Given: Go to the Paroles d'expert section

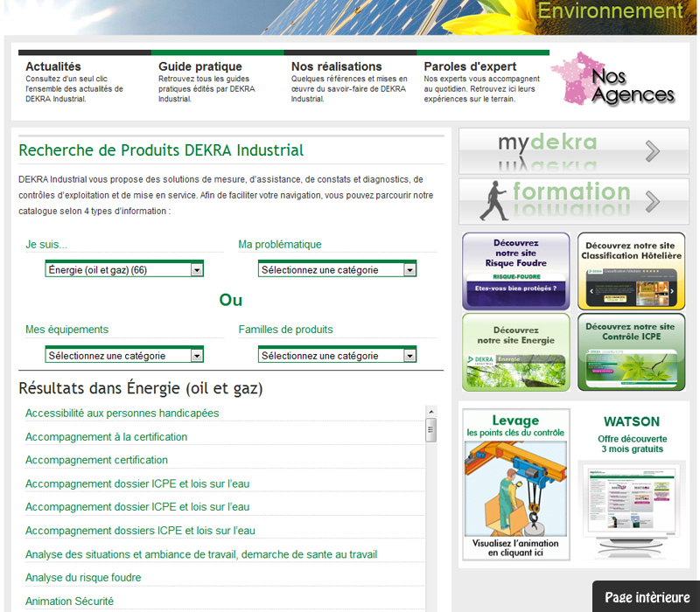Looking at the screenshot, I should [x=470, y=66].
